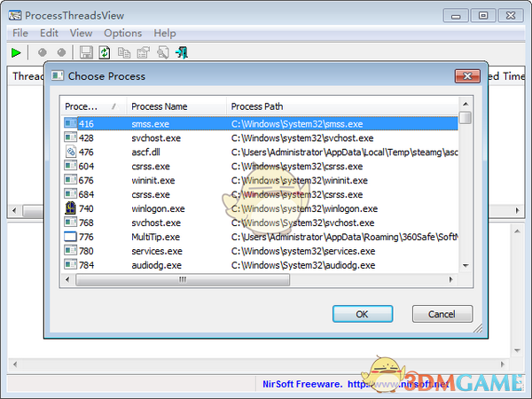Open the NirSoft Freeware website link
532x399 pixels.
[356, 384]
